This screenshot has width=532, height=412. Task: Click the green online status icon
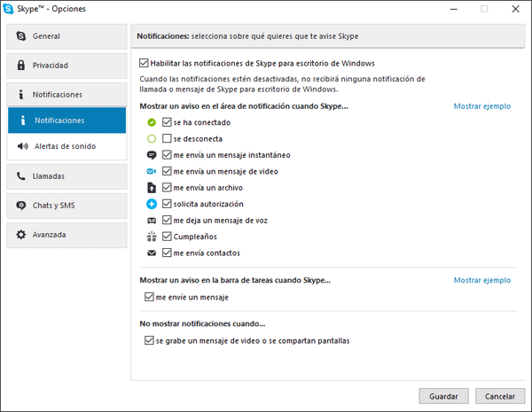pyautogui.click(x=152, y=122)
